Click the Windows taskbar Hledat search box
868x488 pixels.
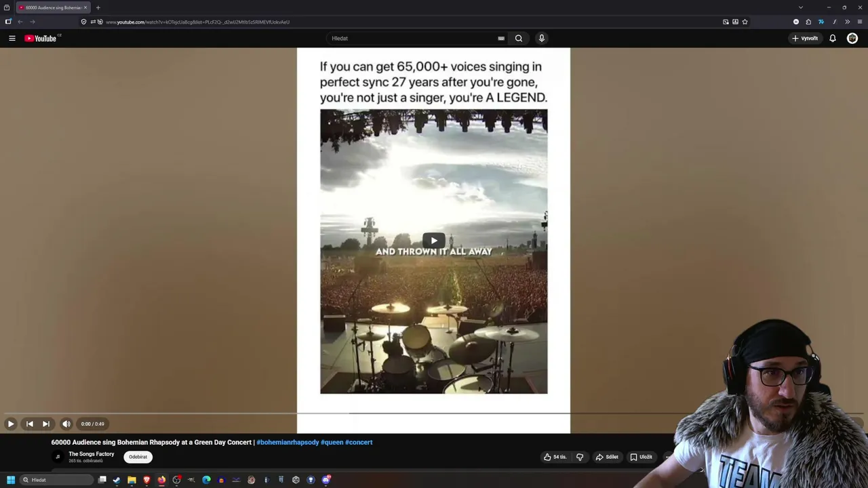click(x=57, y=480)
